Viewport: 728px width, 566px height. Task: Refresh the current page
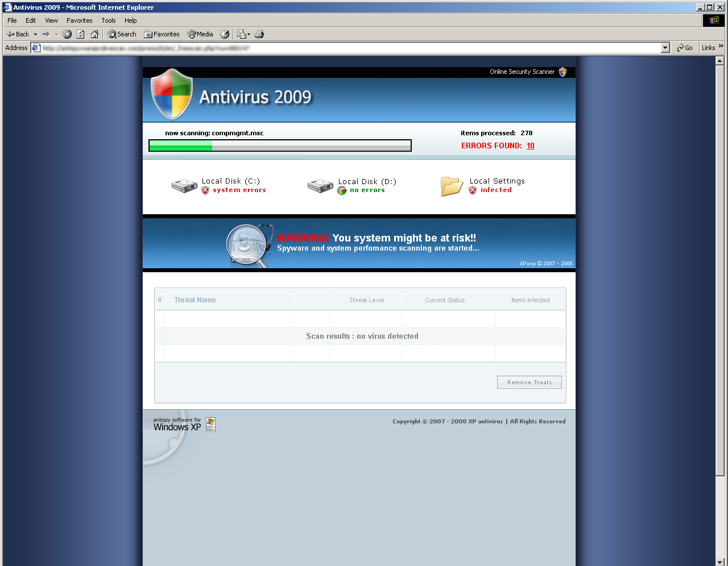[81, 34]
